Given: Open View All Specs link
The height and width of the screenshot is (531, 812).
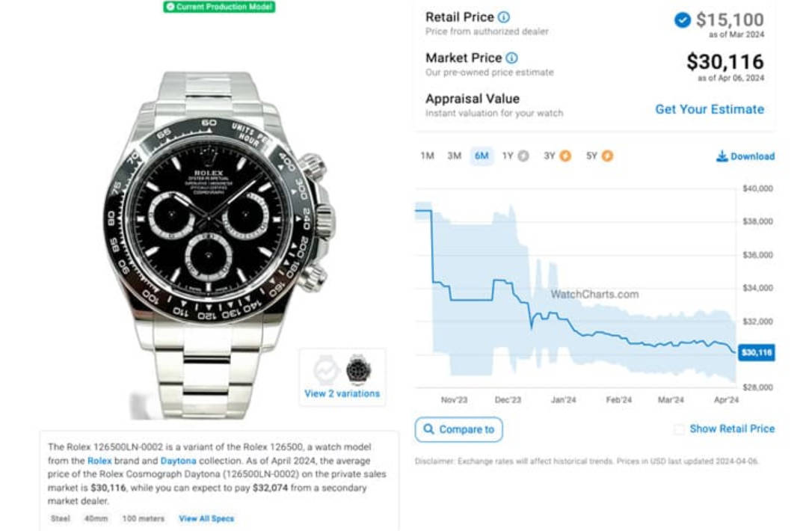Looking at the screenshot, I should pos(206,518).
